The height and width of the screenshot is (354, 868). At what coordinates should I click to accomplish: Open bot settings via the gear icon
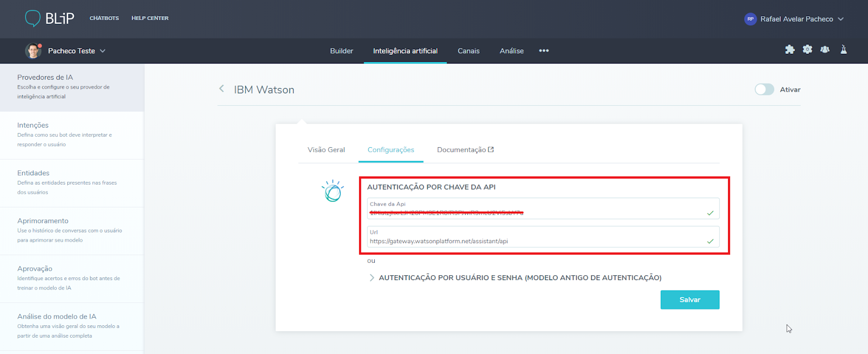(x=807, y=49)
